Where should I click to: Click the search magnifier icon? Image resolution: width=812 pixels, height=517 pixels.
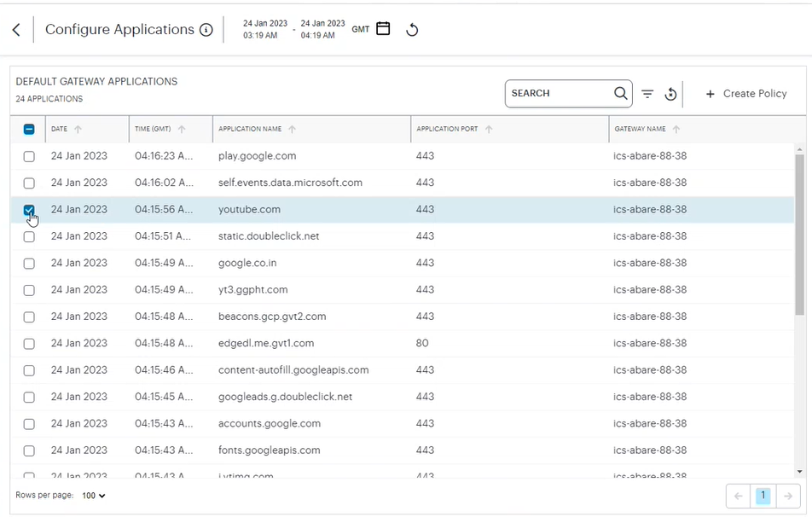[620, 93]
